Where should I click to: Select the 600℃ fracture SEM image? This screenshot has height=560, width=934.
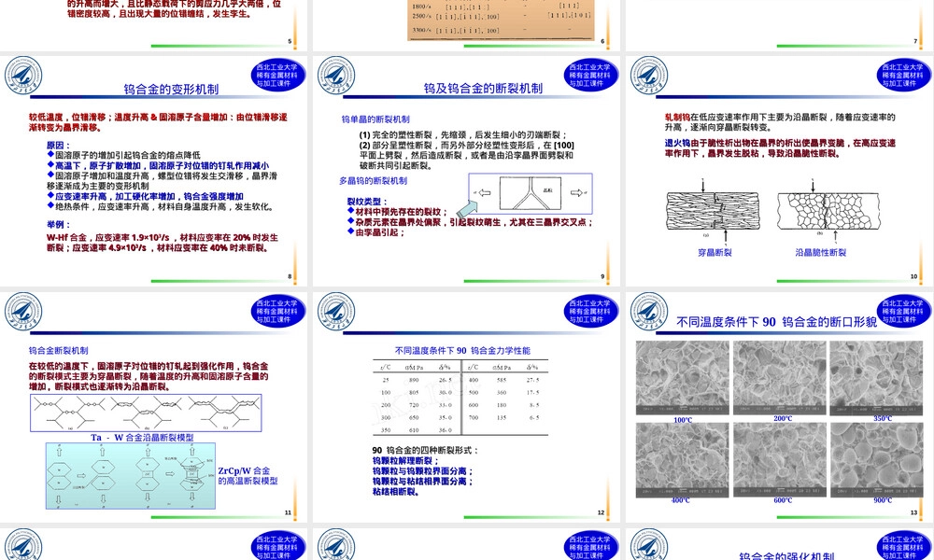[x=779, y=459]
